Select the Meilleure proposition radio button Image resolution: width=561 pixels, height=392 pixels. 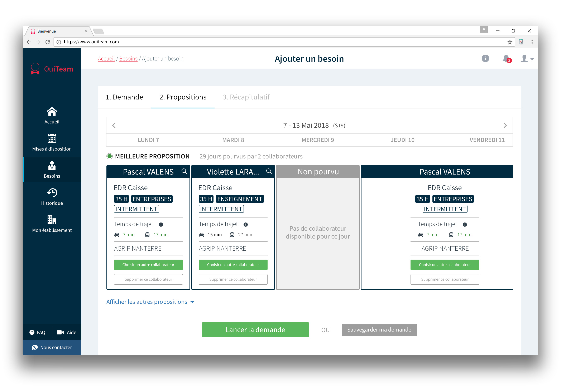tap(109, 156)
